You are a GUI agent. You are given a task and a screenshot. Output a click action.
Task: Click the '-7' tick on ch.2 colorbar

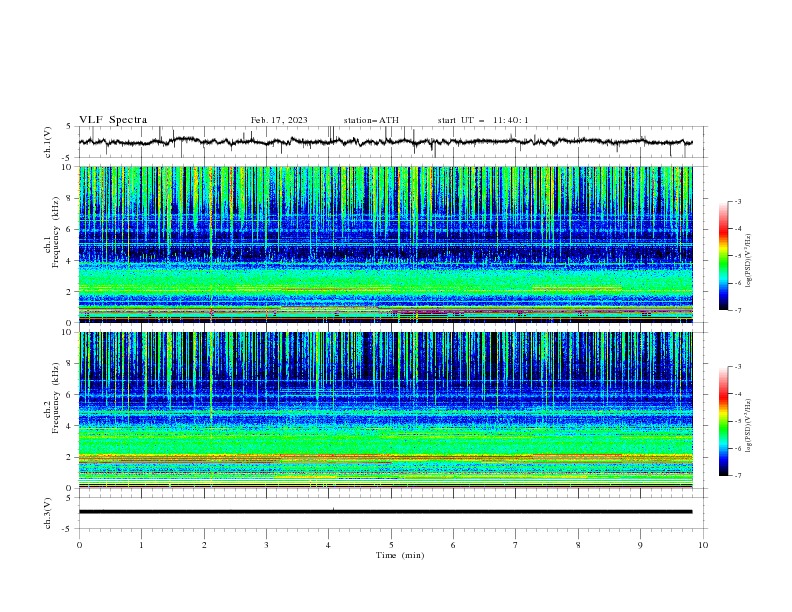pos(737,476)
